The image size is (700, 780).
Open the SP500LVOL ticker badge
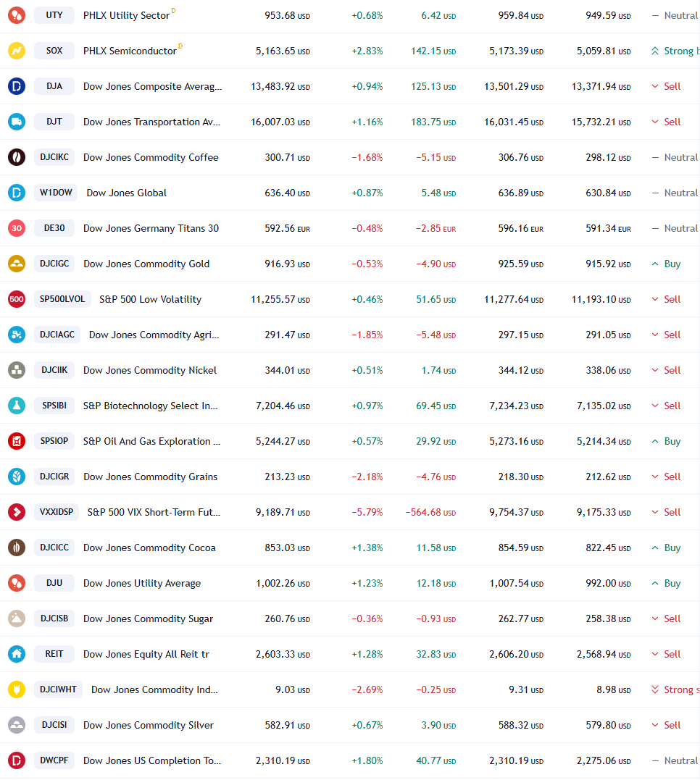pos(62,299)
